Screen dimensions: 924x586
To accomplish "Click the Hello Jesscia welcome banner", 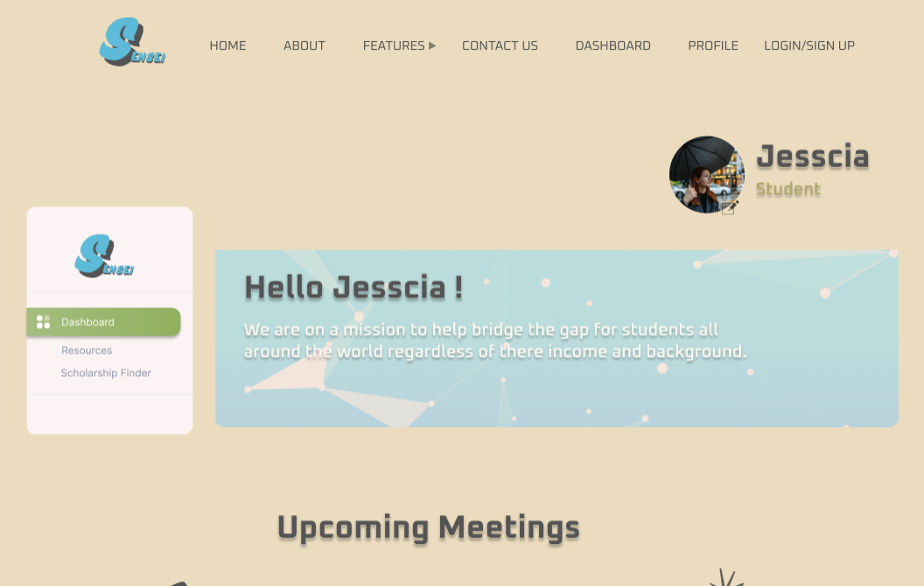I will (x=556, y=338).
